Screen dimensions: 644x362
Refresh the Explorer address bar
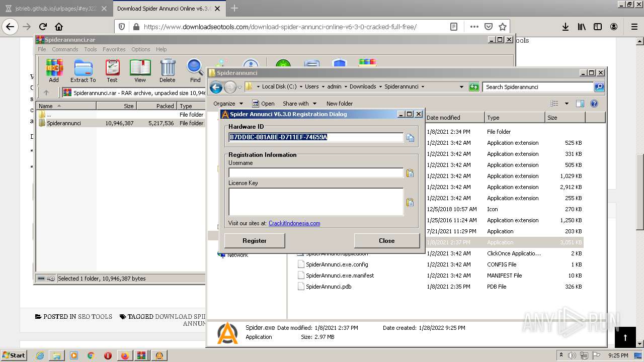[x=474, y=87]
